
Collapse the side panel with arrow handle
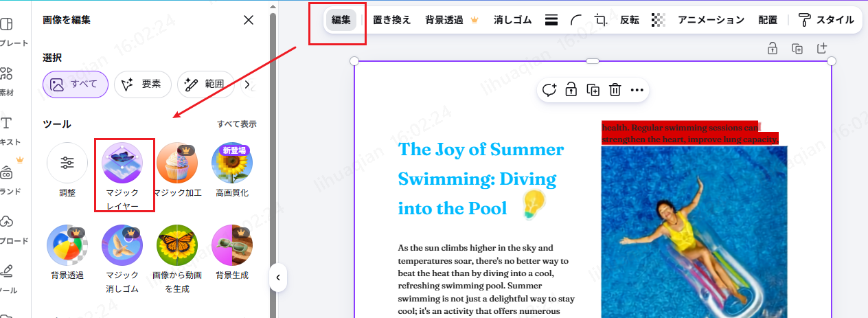pyautogui.click(x=277, y=277)
